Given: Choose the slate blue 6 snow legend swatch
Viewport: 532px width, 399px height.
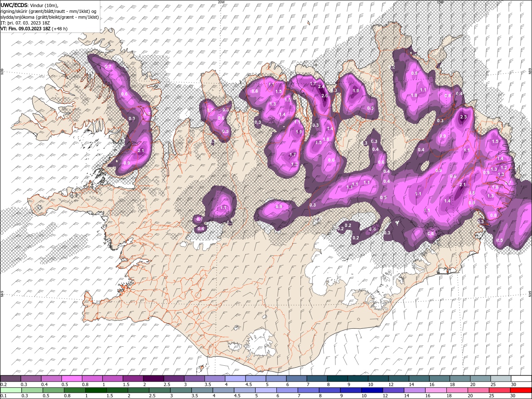Looking at the screenshot, I should pos(296,379).
